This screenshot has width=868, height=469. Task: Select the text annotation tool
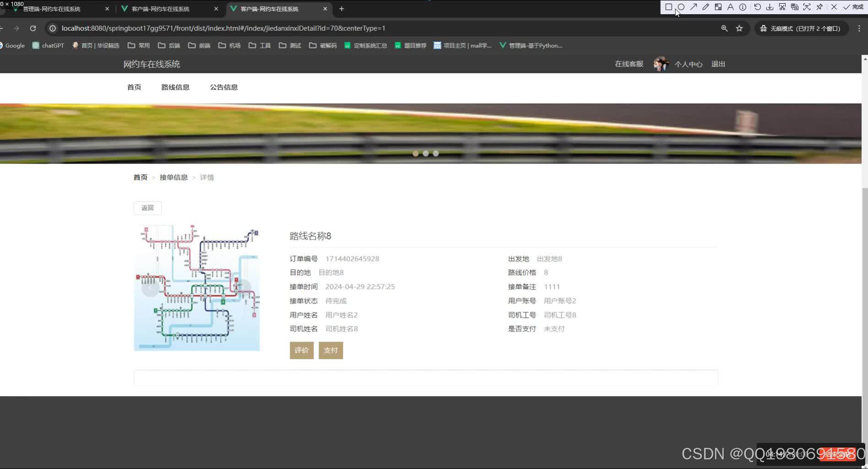[730, 7]
